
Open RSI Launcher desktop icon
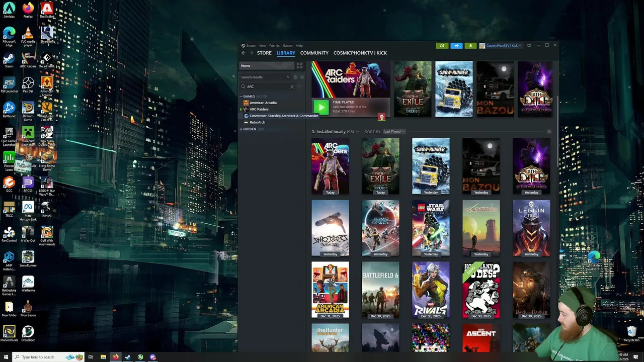[9, 85]
